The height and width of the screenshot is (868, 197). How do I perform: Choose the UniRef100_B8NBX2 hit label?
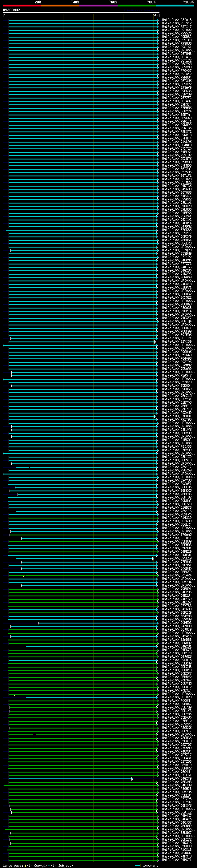pos(177,768)
